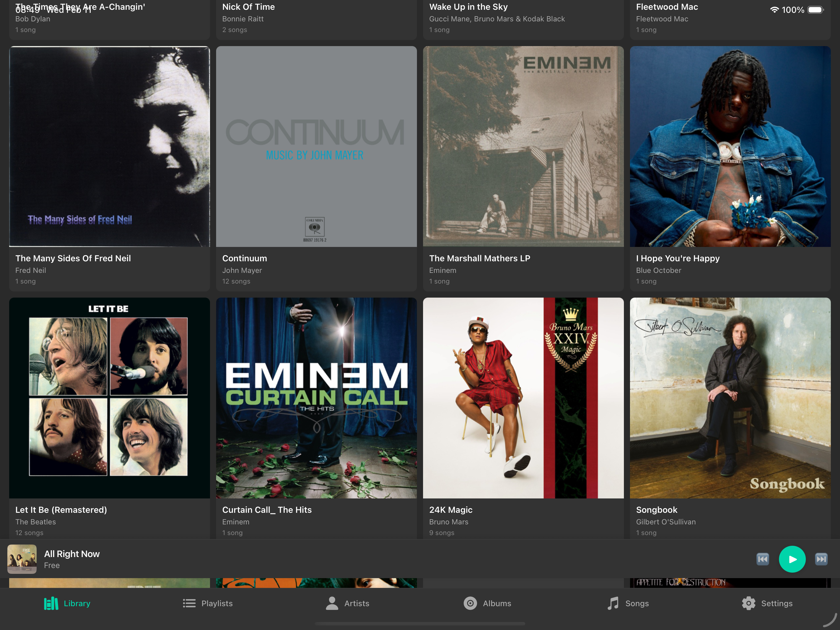Open the Settings tab

click(x=767, y=603)
